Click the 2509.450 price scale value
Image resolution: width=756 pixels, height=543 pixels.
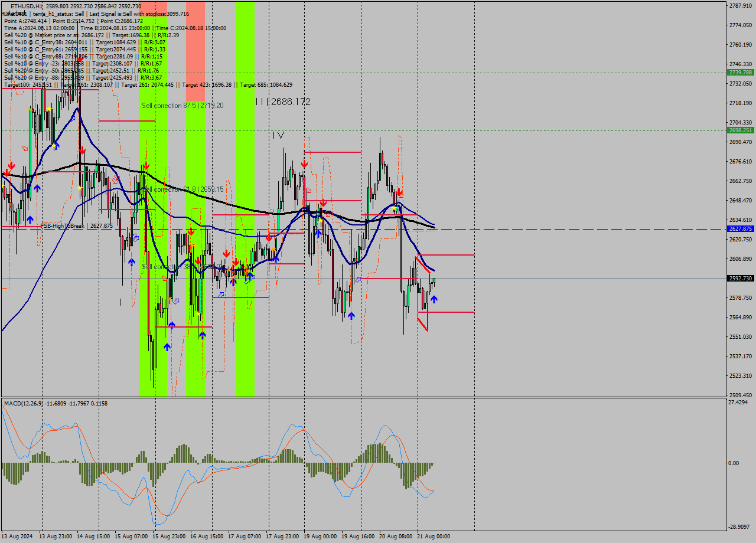(x=741, y=395)
